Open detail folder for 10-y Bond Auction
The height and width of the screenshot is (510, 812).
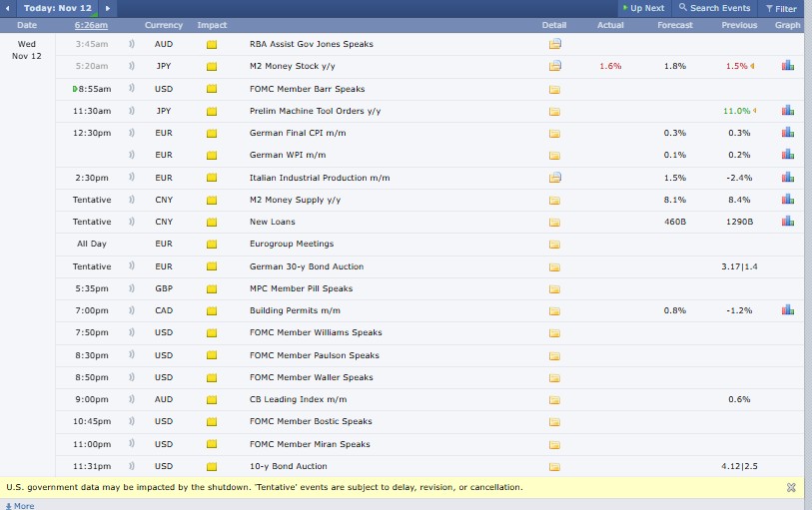coord(554,466)
